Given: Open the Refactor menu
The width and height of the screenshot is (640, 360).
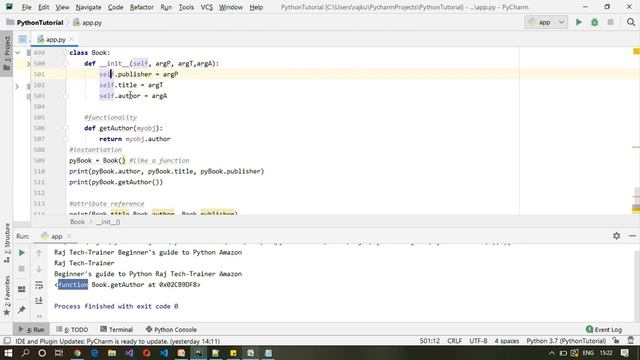Looking at the screenshot, I should 142,7.
